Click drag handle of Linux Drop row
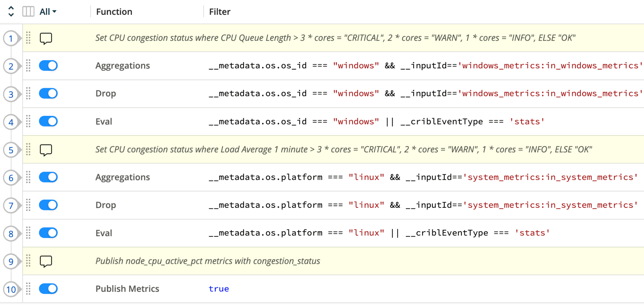Image resolution: width=644 pixels, height=306 pixels. [28, 205]
